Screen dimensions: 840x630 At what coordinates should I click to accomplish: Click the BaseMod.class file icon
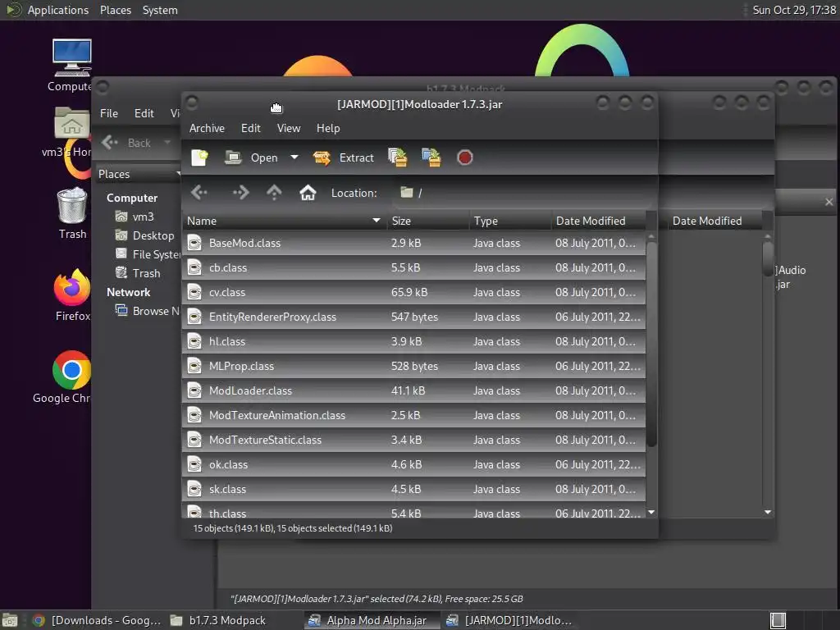[194, 243]
